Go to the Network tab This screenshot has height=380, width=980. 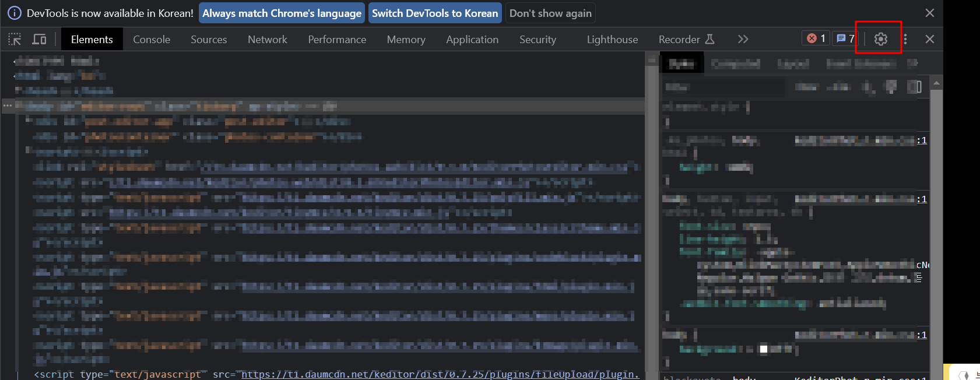(268, 39)
